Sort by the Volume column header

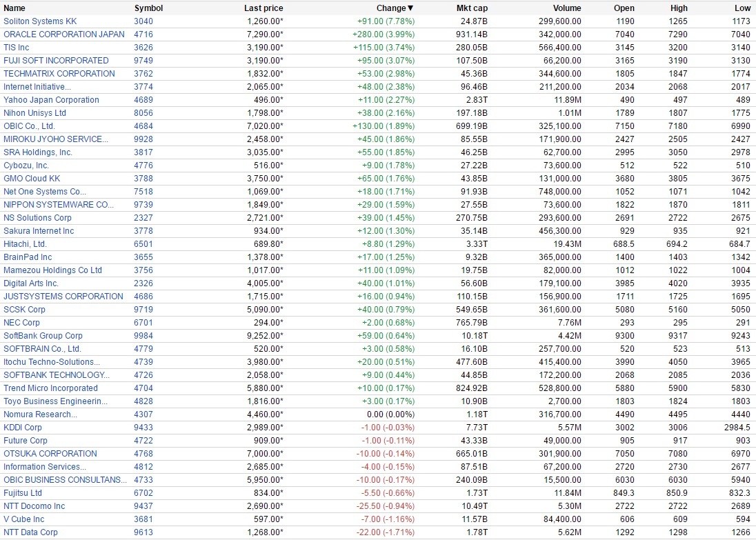click(567, 8)
